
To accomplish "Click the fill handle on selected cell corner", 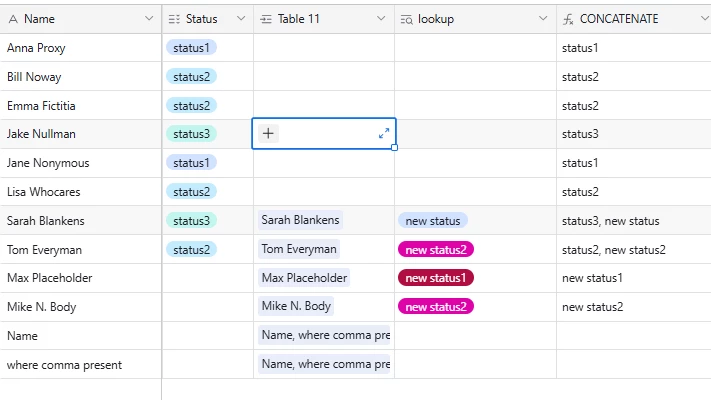I will (x=394, y=147).
